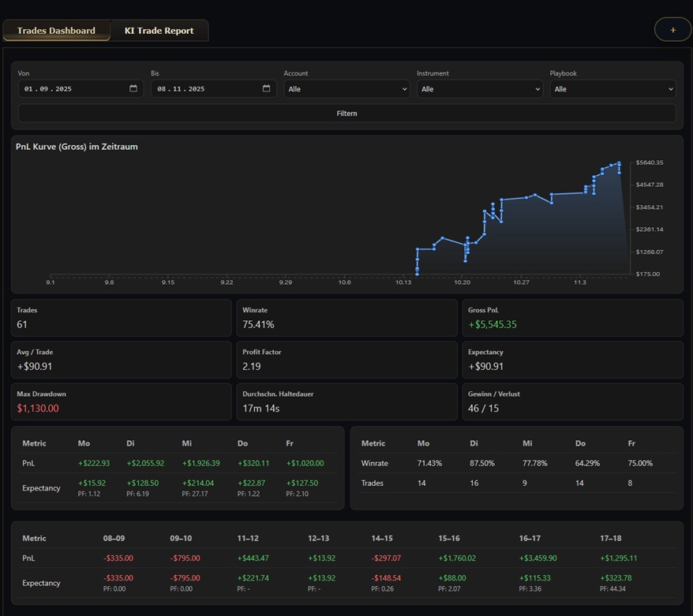Open the Account filter showing Alle

(x=346, y=88)
